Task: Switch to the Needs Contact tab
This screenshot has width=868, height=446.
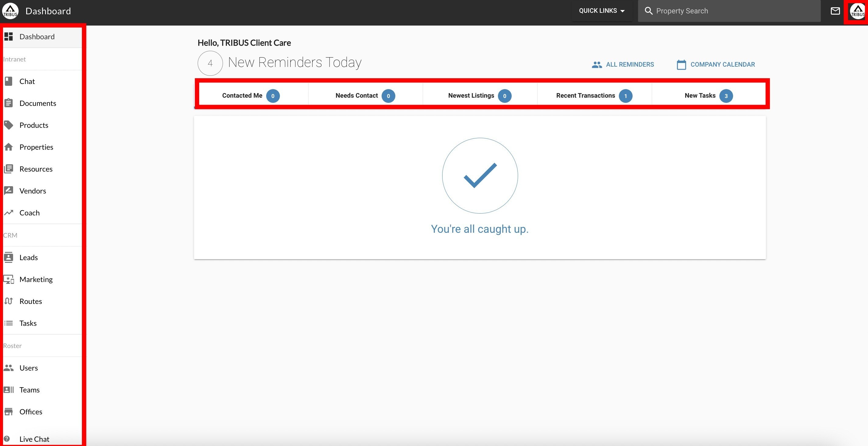Action: tap(365, 96)
